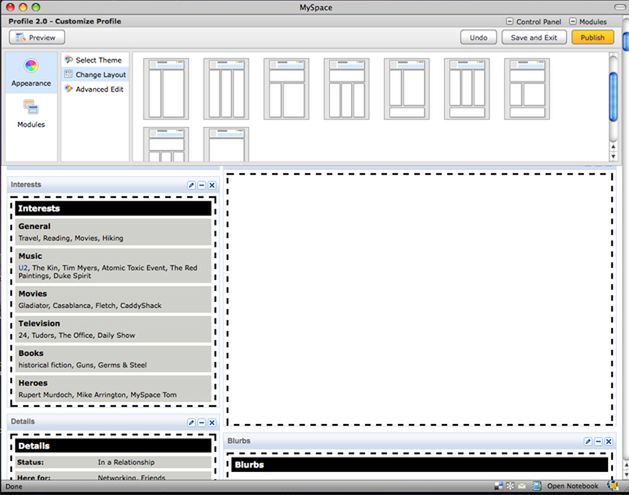This screenshot has width=629, height=495.
Task: Choose Select Theme option
Action: coord(98,60)
